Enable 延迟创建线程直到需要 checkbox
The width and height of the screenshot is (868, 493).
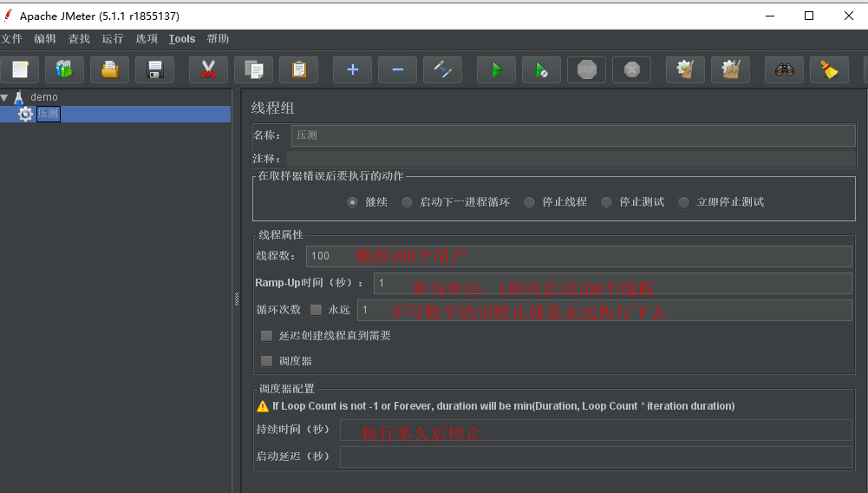coord(267,336)
